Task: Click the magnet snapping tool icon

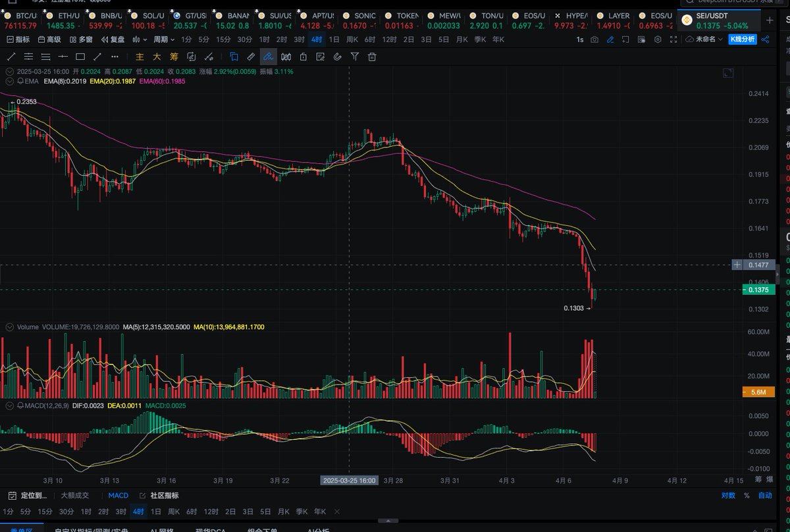Action: point(337,57)
